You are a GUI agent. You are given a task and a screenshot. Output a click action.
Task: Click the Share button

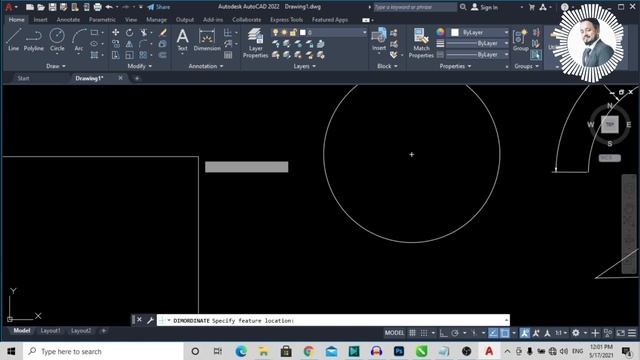coord(159,7)
